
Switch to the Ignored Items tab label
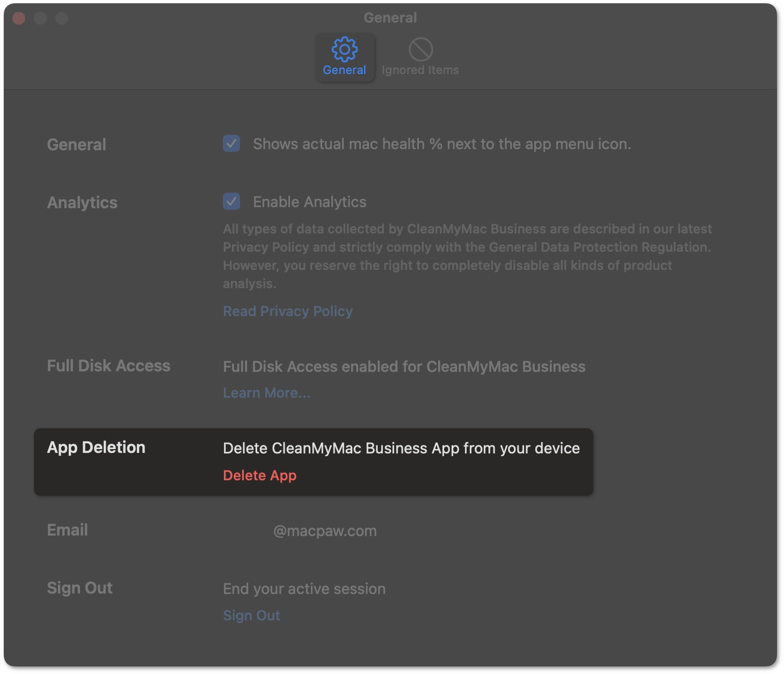coord(420,70)
